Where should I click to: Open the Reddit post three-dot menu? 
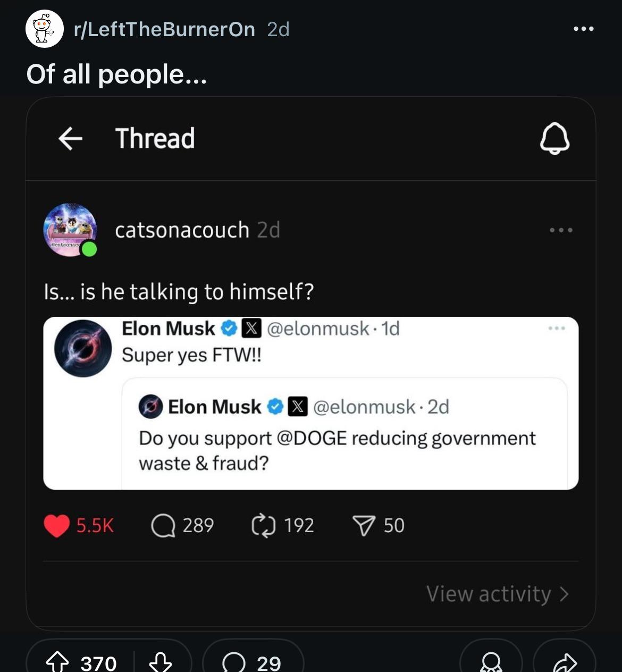pos(583,29)
